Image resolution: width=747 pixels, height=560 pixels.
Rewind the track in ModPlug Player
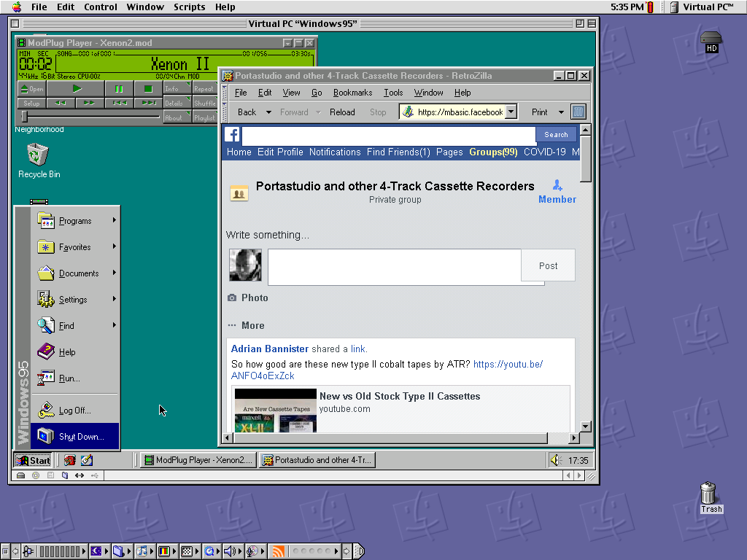pyautogui.click(x=61, y=103)
